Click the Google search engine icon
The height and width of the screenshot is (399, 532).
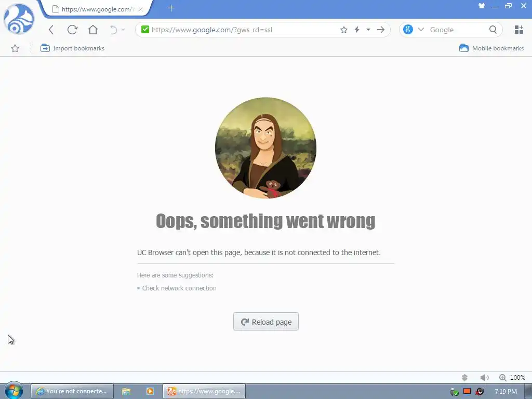[408, 30]
